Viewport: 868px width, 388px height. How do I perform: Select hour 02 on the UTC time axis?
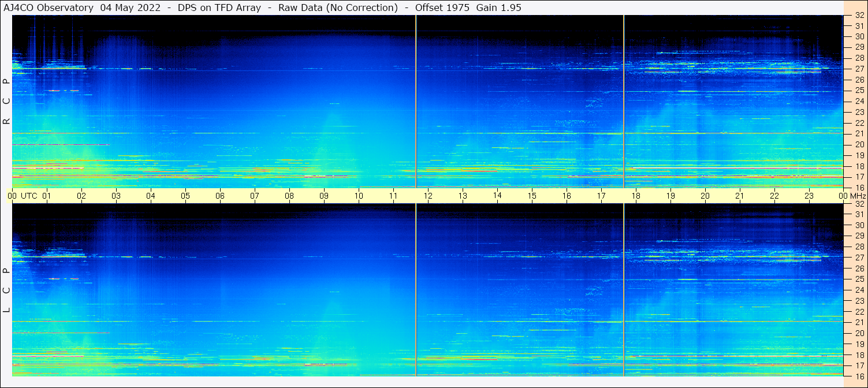(81, 196)
